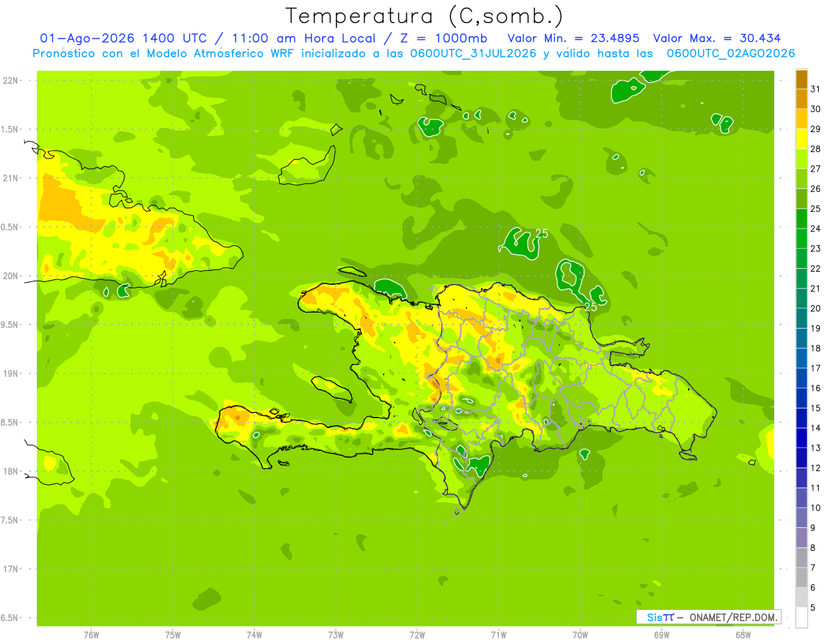The height and width of the screenshot is (644, 834).
Task: Select legend swatch between 27 and 28
Action: [801, 159]
